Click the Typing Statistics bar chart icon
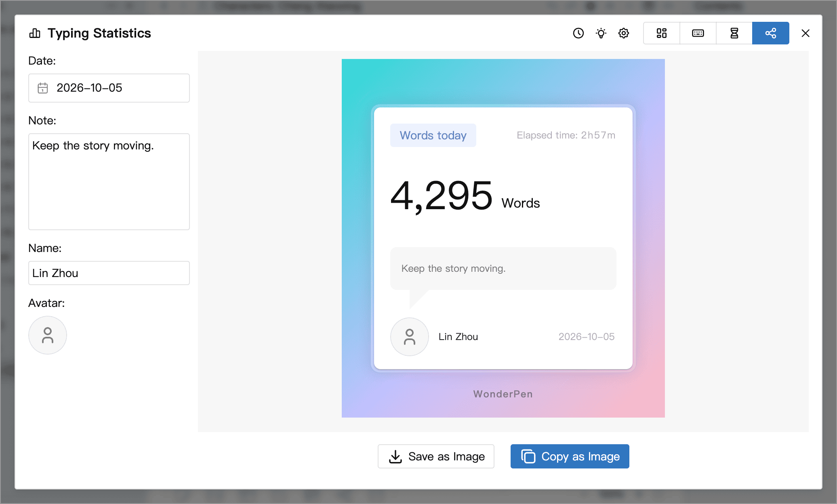The image size is (837, 504). 35,33
